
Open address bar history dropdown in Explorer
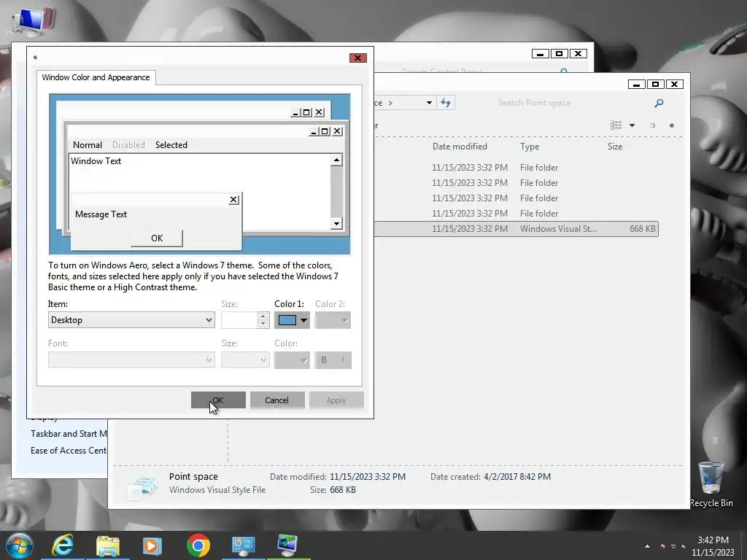[429, 102]
